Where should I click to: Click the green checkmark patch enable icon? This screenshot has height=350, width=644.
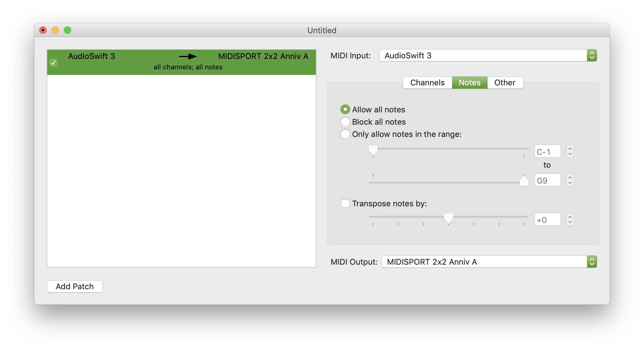53,63
